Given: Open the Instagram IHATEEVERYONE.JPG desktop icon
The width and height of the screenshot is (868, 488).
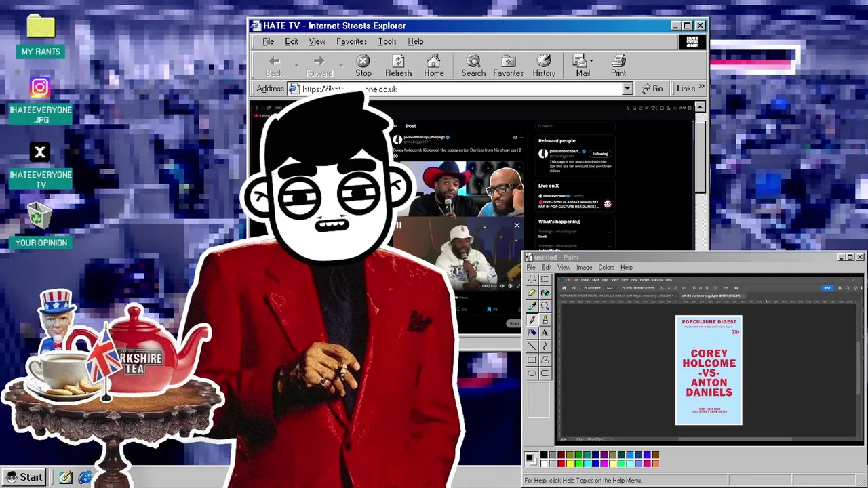Looking at the screenshot, I should click(x=40, y=100).
